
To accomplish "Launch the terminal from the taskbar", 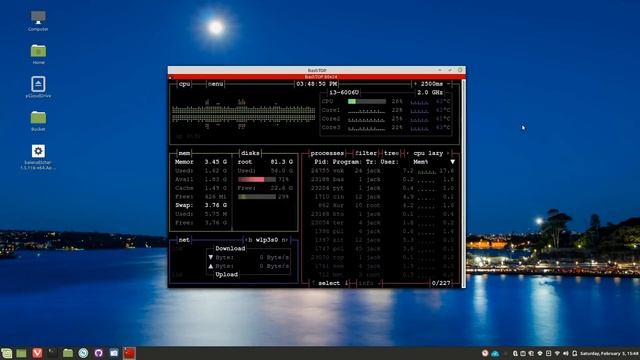I will click(x=52, y=353).
